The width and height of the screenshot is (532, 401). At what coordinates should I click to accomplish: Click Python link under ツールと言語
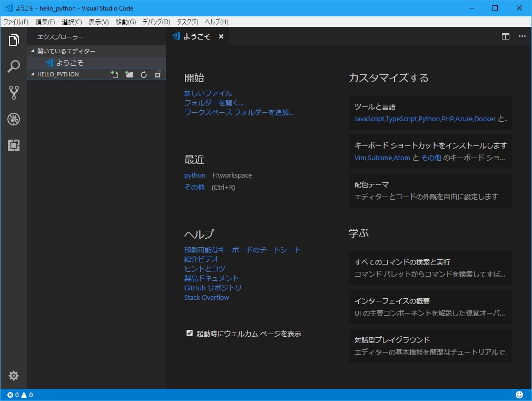pyautogui.click(x=429, y=119)
